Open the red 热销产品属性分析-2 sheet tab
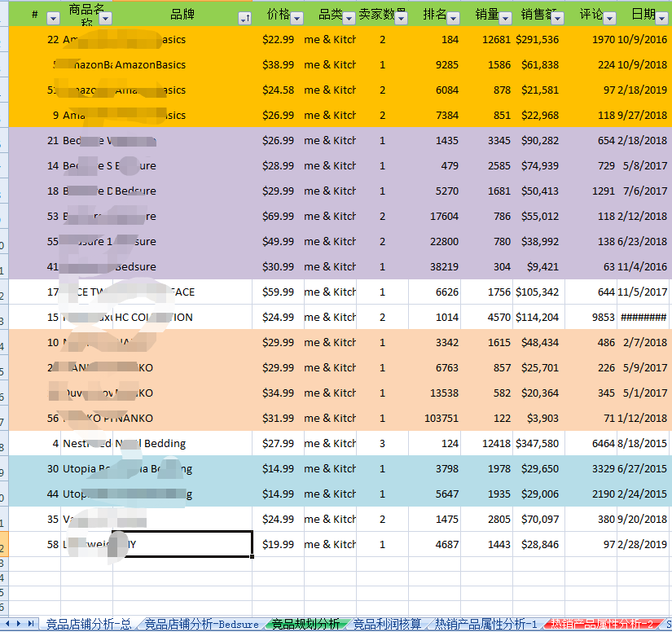This screenshot has height=632, width=672. [x=603, y=625]
